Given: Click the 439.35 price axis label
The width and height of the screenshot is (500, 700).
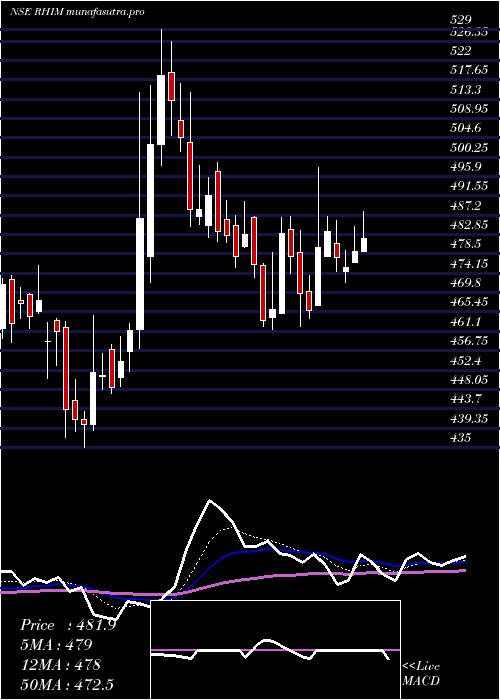Looking at the screenshot, I should click(x=469, y=419).
